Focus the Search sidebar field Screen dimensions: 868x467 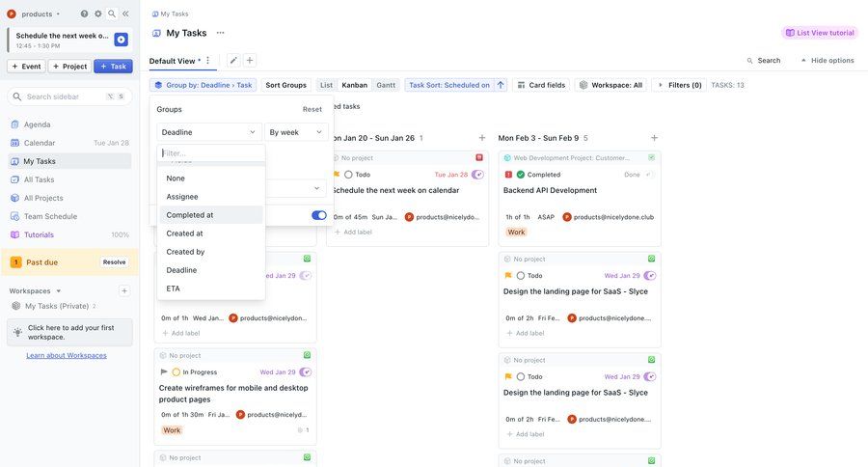pos(69,96)
